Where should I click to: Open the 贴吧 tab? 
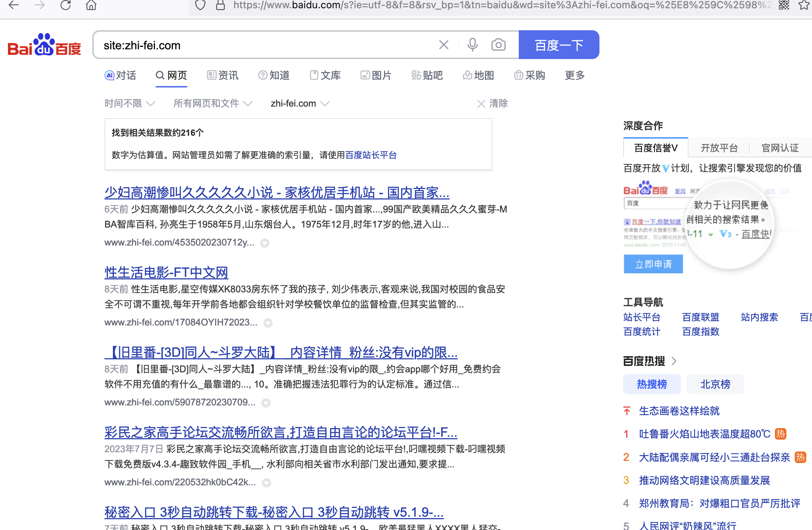427,75
